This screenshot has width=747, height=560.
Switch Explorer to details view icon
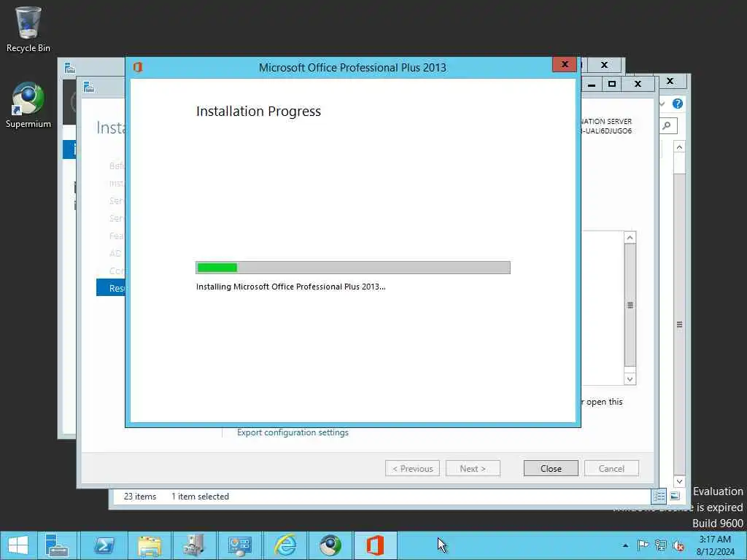(659, 496)
